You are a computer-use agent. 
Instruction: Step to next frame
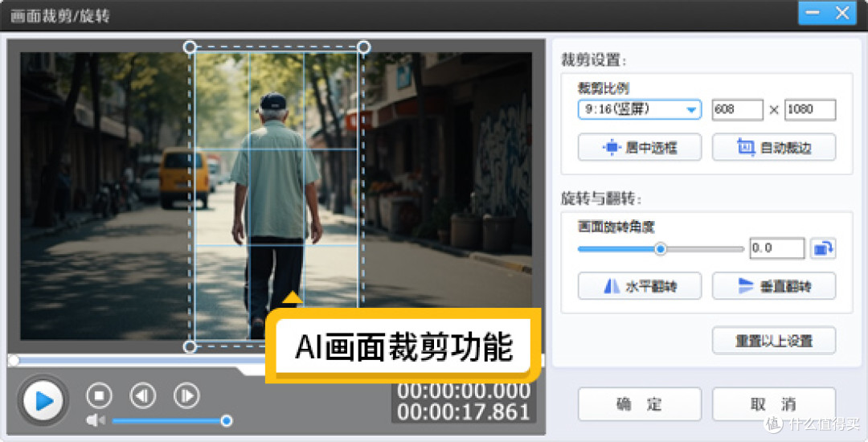(x=186, y=395)
